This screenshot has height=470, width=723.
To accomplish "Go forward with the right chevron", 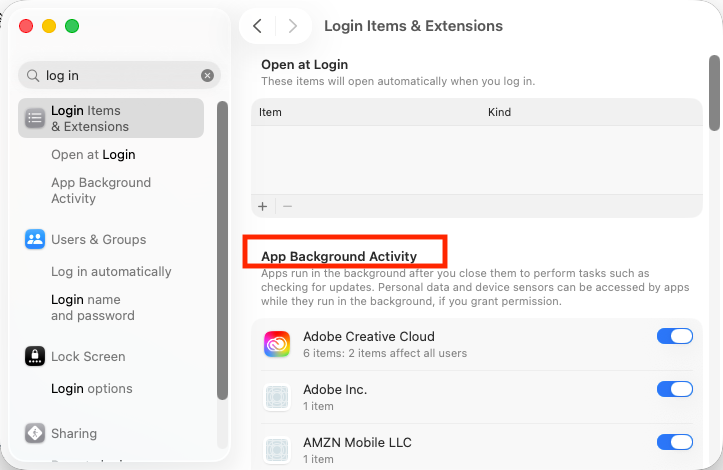I will point(293,26).
